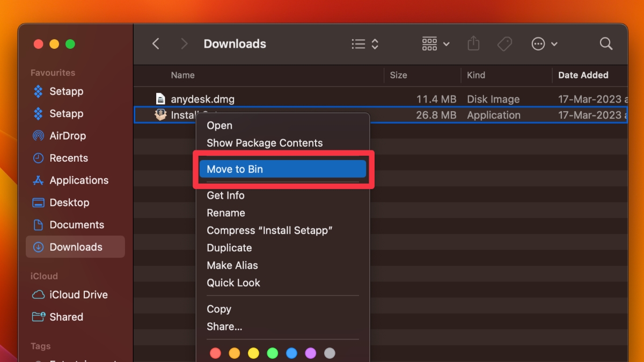Open Quick Look from the context menu
Screen dimensions: 644x362
pyautogui.click(x=233, y=283)
